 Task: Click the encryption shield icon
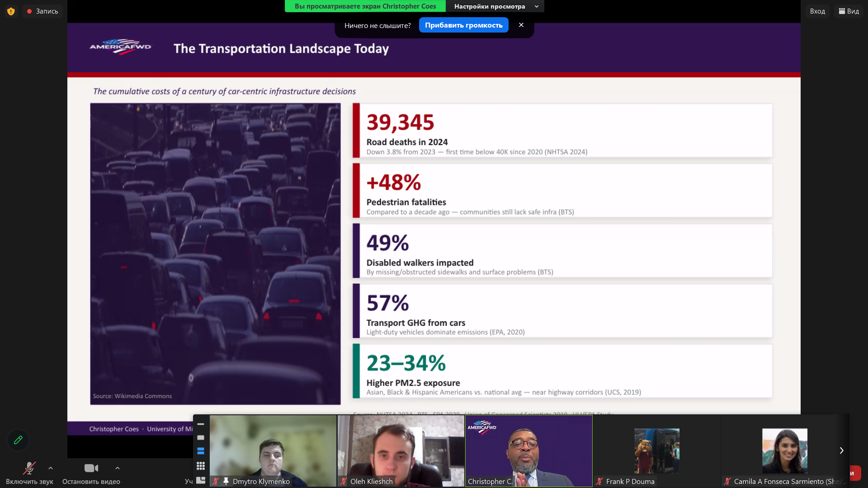[x=11, y=11]
